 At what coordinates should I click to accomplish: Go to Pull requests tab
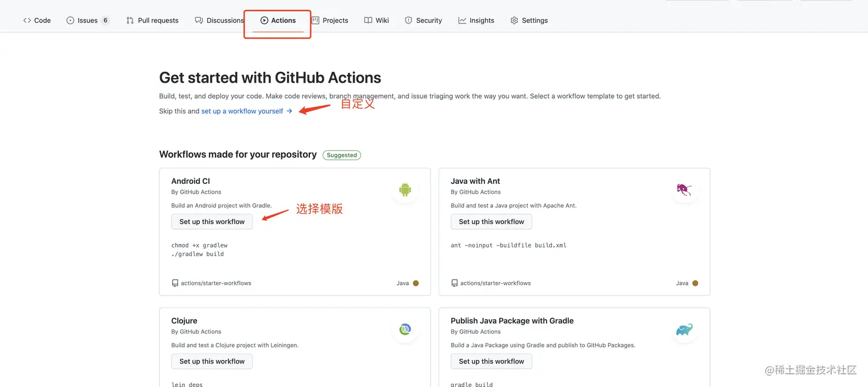pyautogui.click(x=152, y=20)
